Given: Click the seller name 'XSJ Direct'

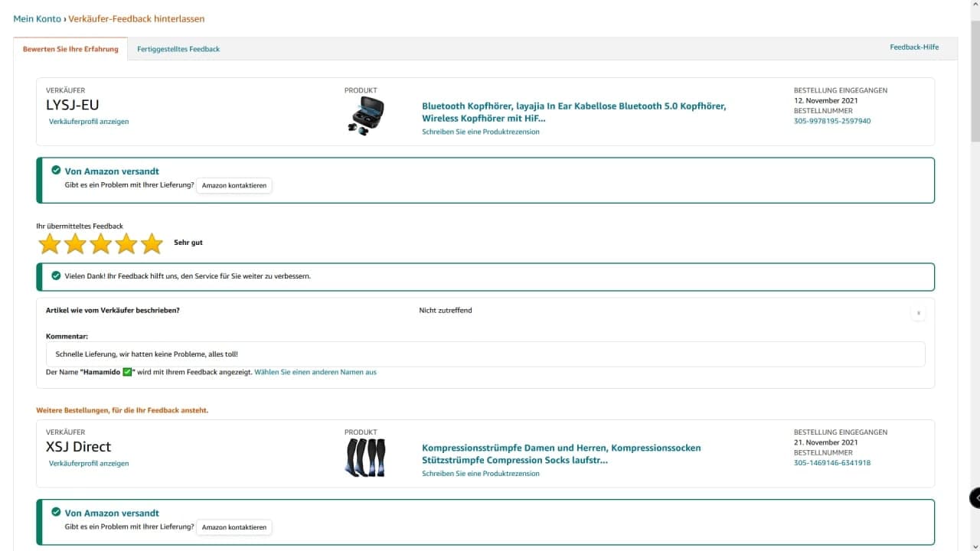Looking at the screenshot, I should (79, 447).
